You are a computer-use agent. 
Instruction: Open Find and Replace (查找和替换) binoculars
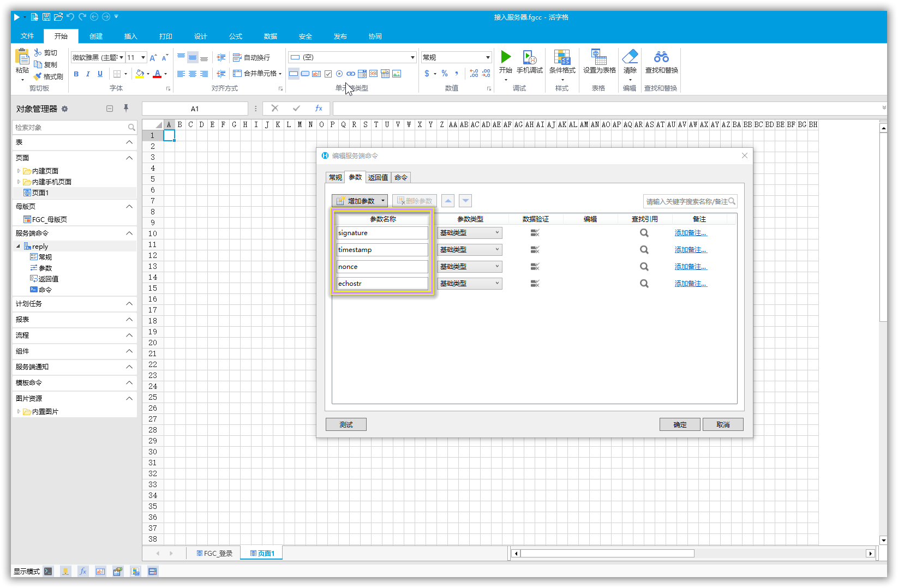click(x=661, y=57)
